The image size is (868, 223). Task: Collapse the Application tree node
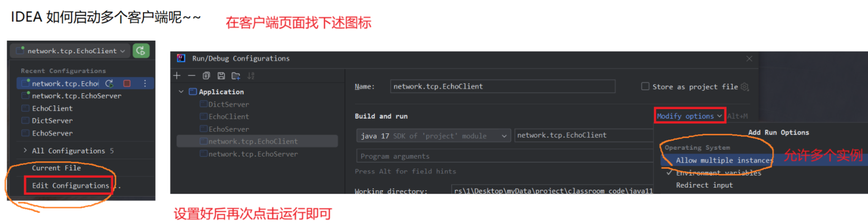pyautogui.click(x=181, y=92)
